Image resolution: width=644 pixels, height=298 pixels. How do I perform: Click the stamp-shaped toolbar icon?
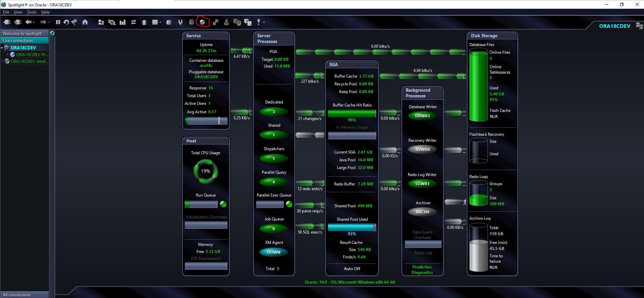point(226,22)
